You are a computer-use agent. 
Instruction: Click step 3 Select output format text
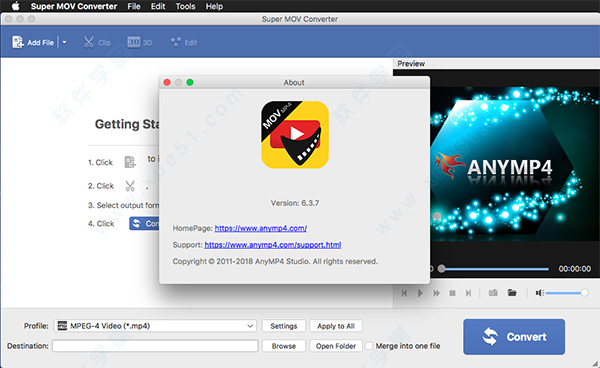coord(124,205)
